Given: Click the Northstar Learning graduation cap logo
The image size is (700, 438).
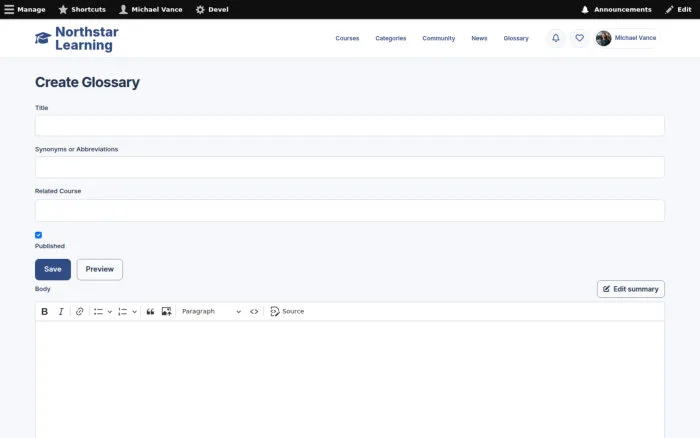Looking at the screenshot, I should point(43,38).
